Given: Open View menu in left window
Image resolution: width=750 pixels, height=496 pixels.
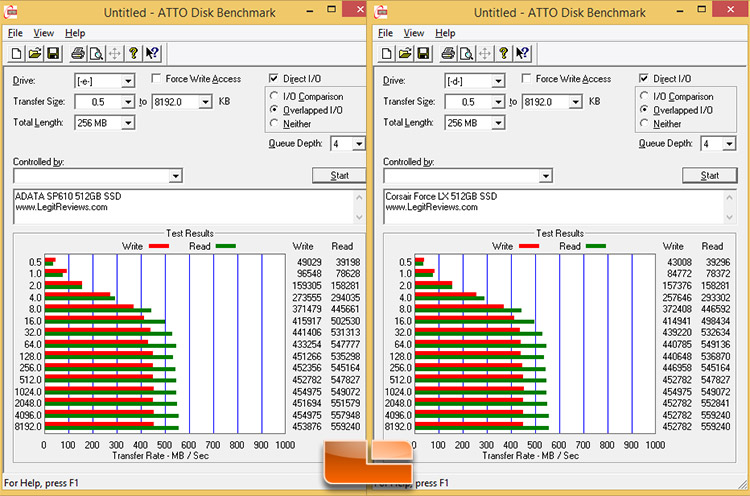Looking at the screenshot, I should 44,33.
